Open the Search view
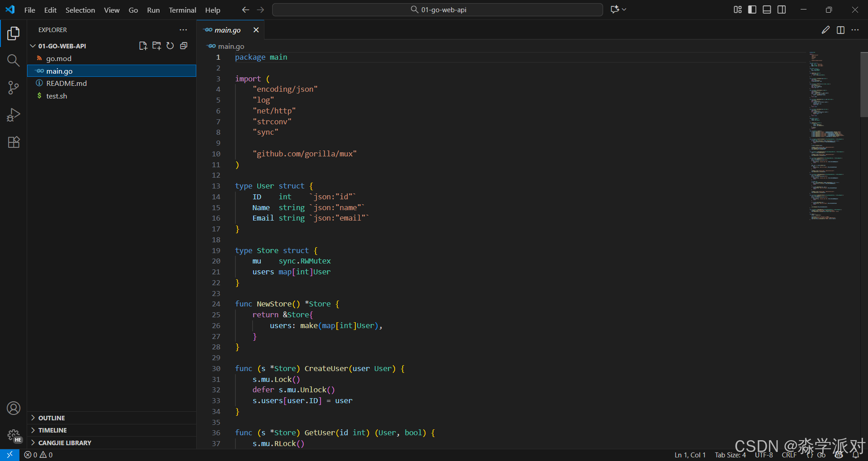 [x=14, y=60]
